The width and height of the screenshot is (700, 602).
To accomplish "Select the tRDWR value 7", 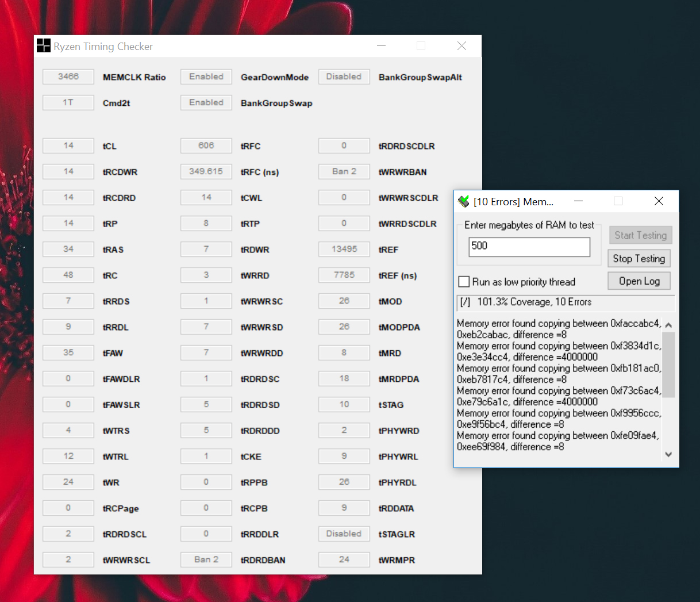I will 206,249.
